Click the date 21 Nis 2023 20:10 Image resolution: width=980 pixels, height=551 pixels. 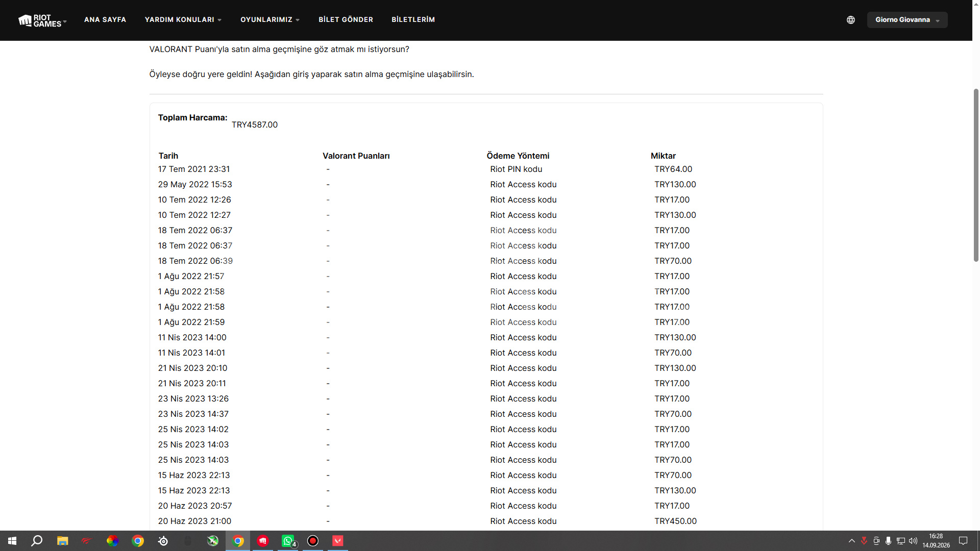pos(193,368)
